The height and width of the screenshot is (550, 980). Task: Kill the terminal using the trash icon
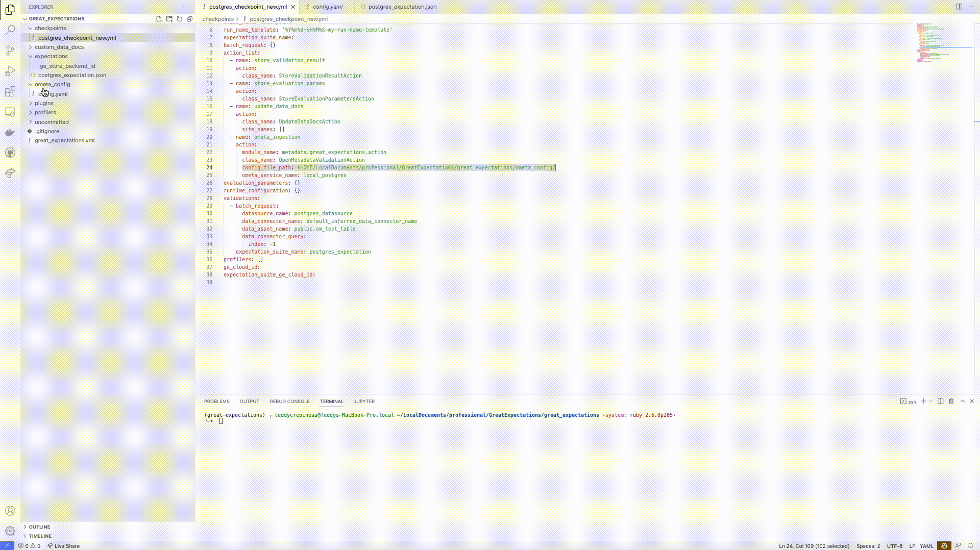951,402
